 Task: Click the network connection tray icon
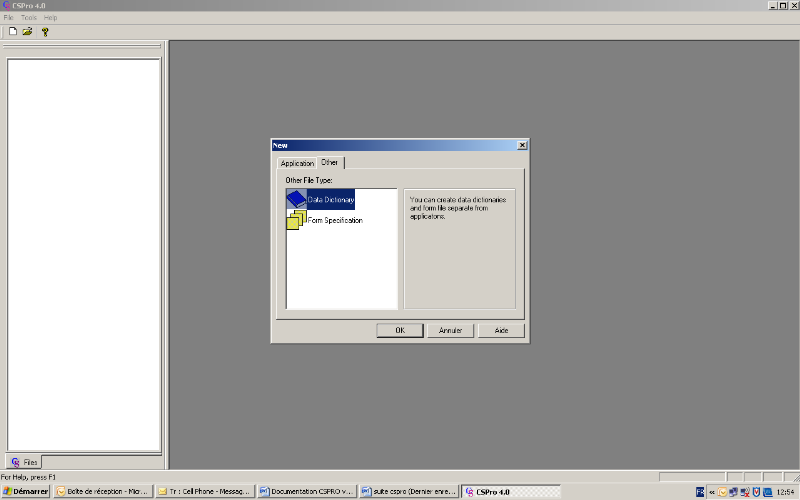coord(734,492)
